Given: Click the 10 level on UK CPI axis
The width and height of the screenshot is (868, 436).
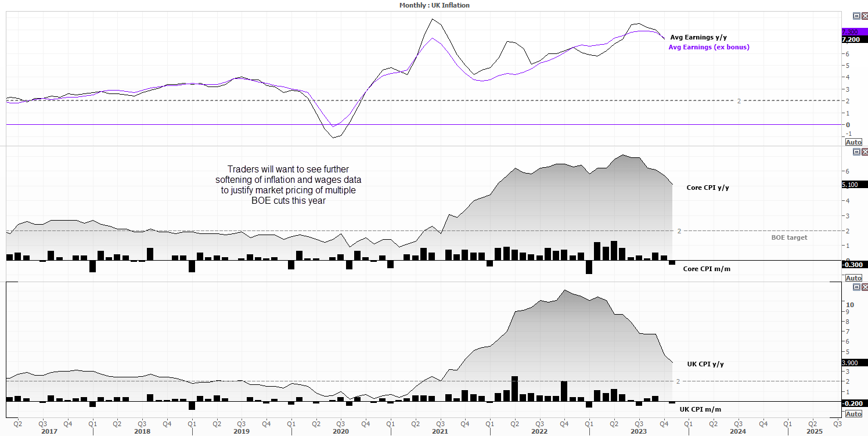Looking at the screenshot, I should pyautogui.click(x=850, y=305).
